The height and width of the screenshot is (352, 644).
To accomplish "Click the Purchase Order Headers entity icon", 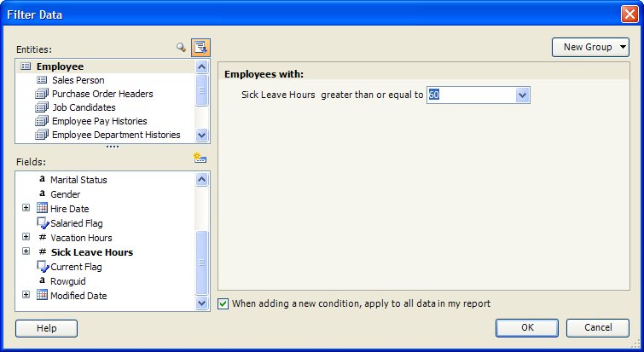I will pyautogui.click(x=42, y=94).
